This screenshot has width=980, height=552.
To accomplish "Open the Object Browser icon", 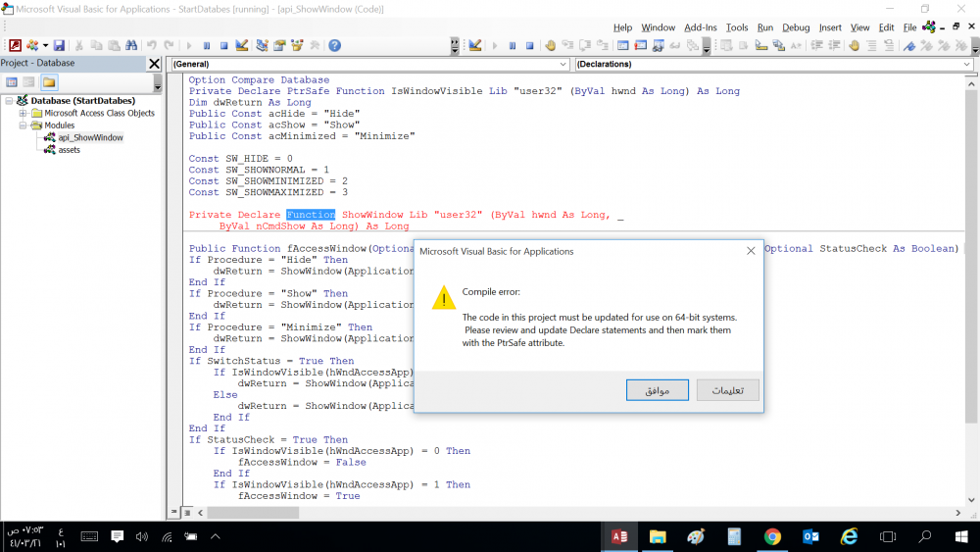I will (297, 46).
